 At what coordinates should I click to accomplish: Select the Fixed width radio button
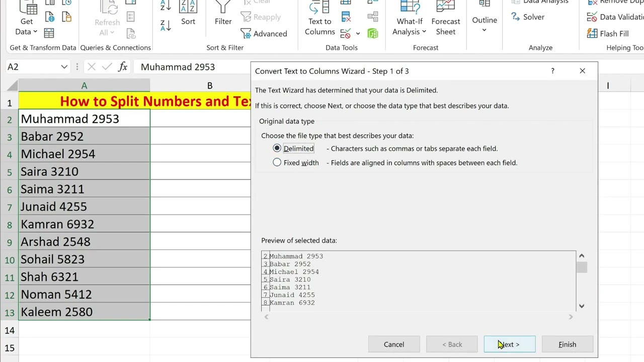277,162
